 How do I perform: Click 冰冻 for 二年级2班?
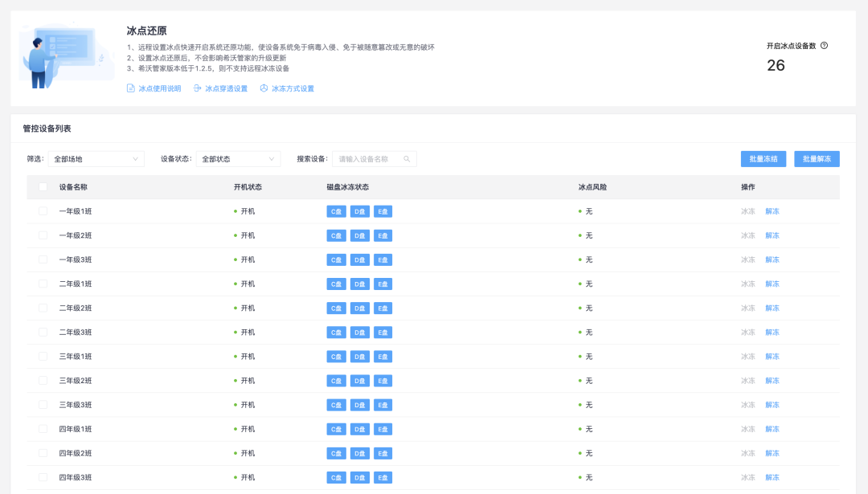coord(748,308)
